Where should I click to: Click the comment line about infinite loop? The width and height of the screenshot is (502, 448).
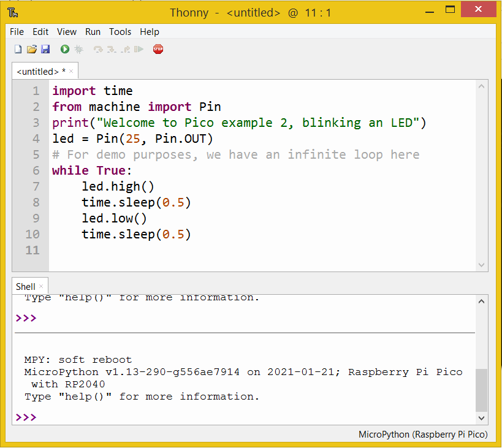click(x=235, y=155)
